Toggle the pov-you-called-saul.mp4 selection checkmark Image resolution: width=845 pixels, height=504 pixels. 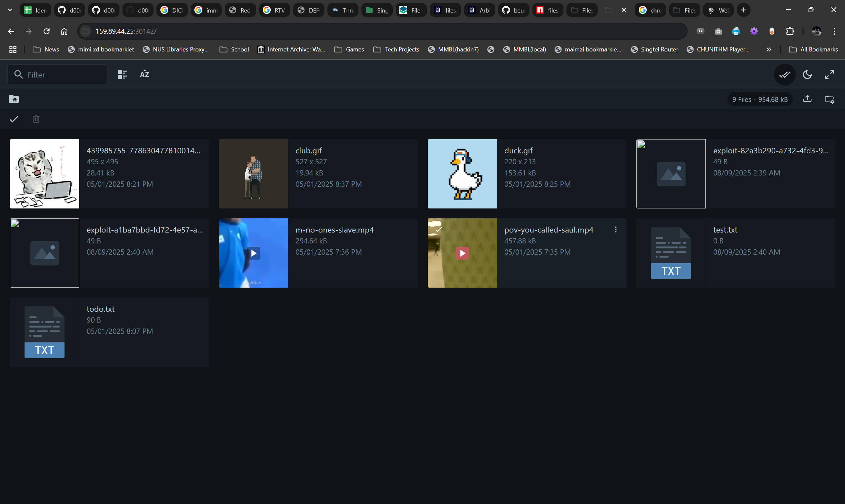point(439,230)
